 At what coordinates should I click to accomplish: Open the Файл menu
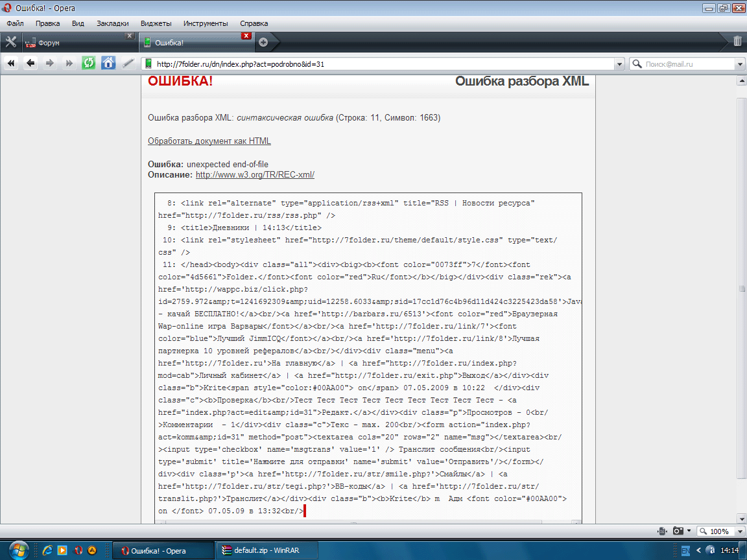pos(16,23)
